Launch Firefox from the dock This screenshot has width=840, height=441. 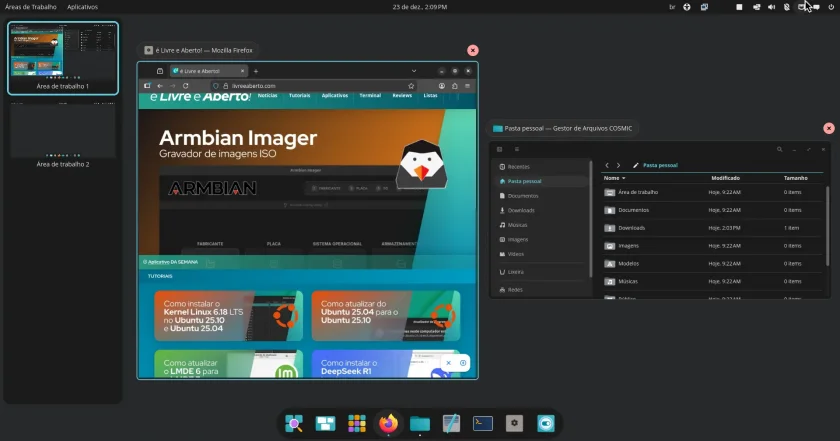(388, 423)
